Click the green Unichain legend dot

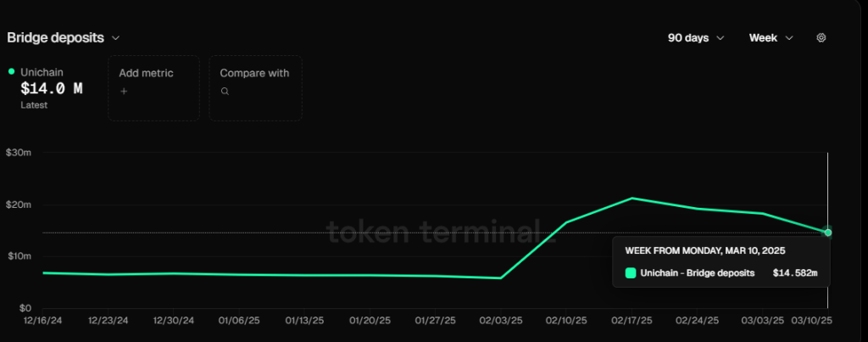click(12, 71)
